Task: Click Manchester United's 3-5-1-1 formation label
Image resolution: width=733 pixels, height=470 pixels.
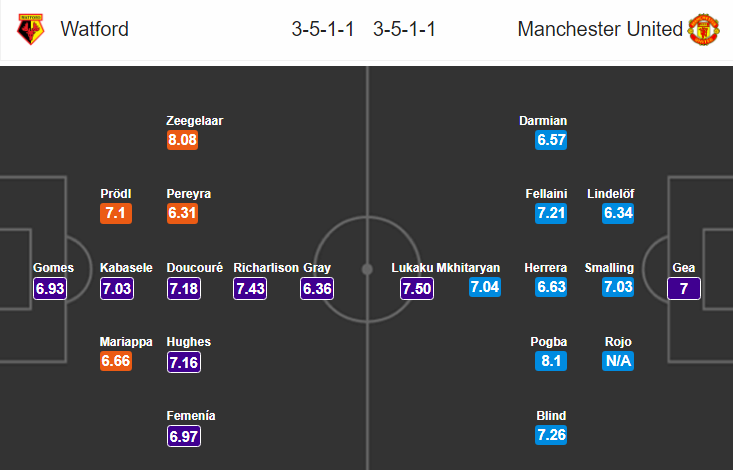Action: point(404,29)
